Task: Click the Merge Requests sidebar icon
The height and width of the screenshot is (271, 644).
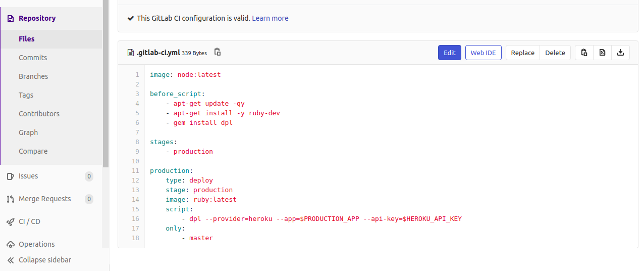Action: (x=10, y=199)
